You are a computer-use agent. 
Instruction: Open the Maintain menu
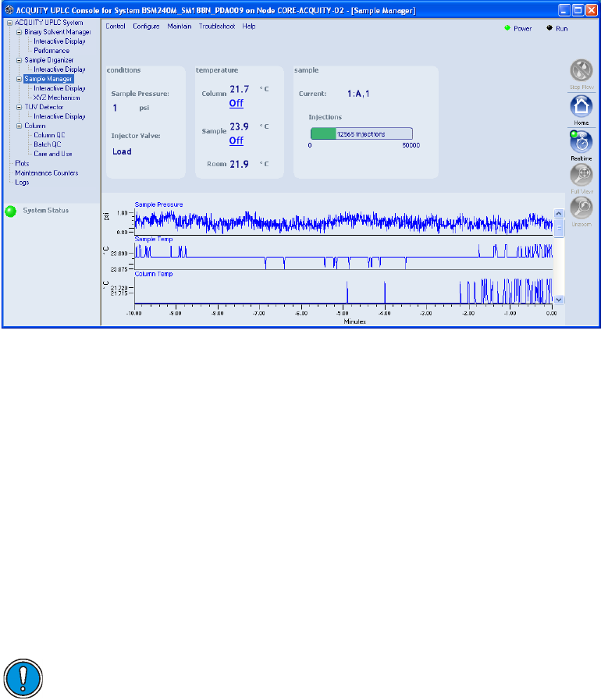click(x=179, y=27)
